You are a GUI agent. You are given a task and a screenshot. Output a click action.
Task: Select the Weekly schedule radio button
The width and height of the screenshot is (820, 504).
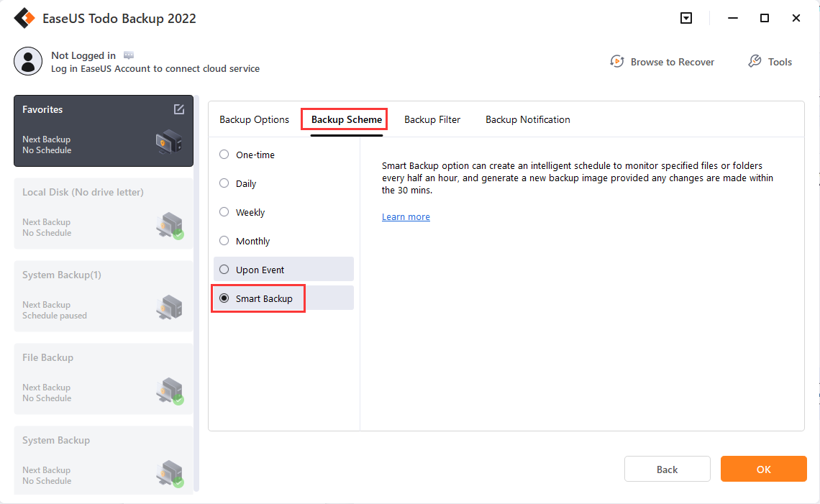pos(224,212)
